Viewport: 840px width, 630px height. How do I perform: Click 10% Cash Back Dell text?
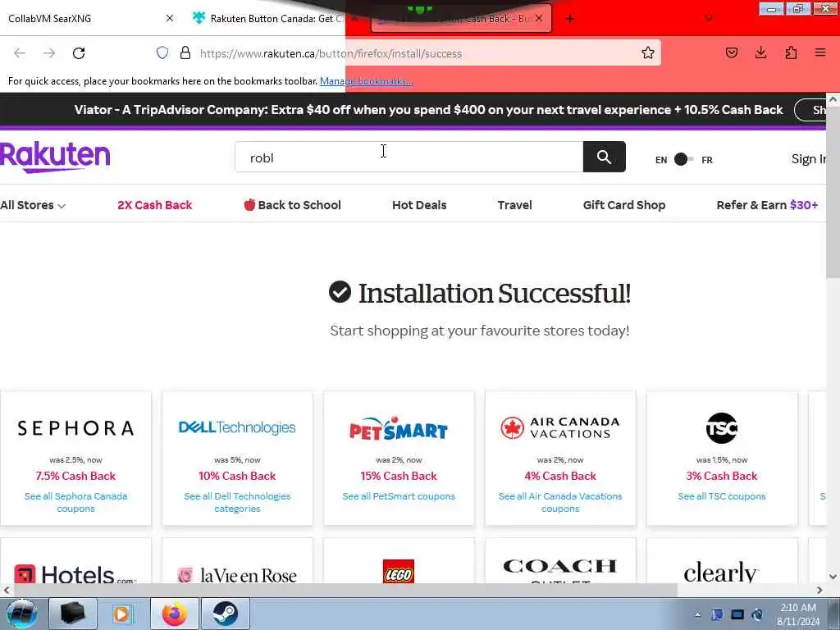pos(237,476)
